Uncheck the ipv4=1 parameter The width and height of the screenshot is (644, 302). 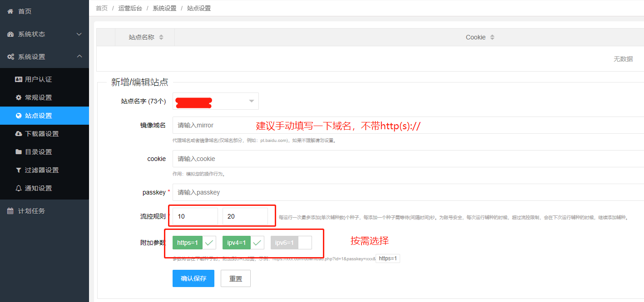(258, 243)
